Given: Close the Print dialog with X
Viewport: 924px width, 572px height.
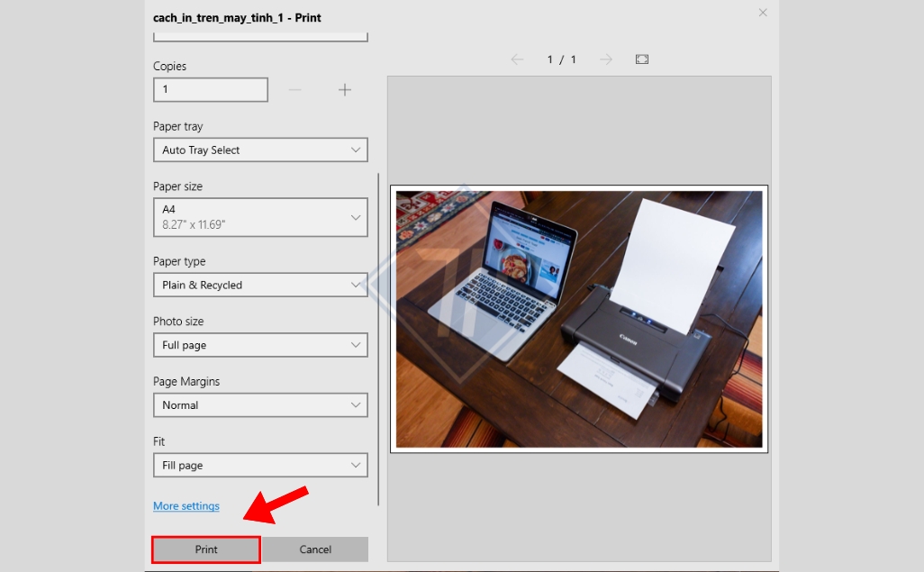Looking at the screenshot, I should (x=763, y=13).
